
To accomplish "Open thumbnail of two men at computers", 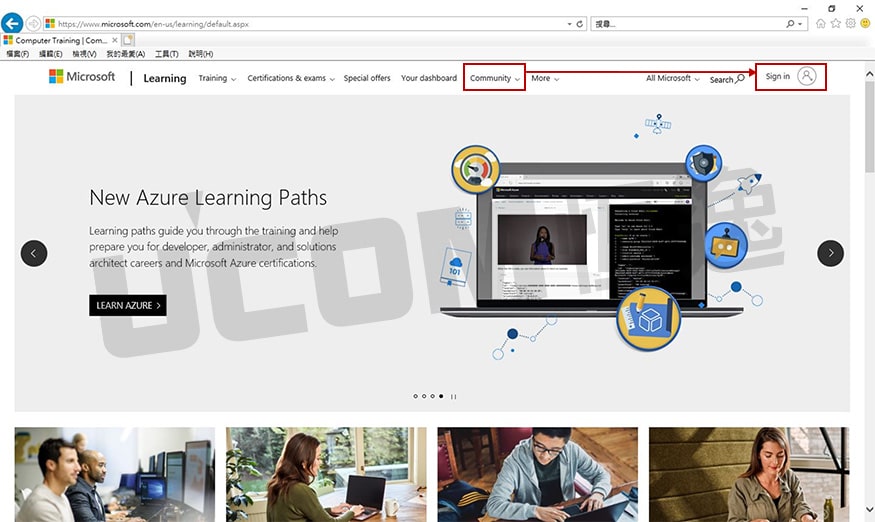I will click(x=114, y=475).
